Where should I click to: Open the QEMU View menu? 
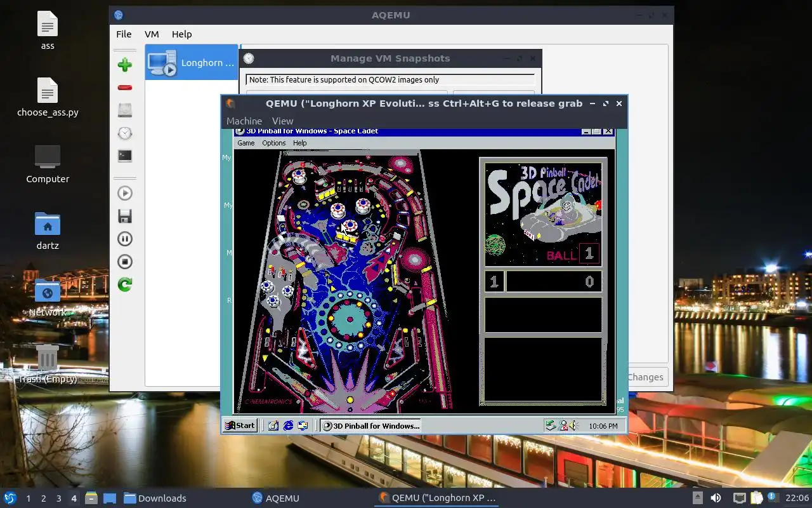coord(282,121)
